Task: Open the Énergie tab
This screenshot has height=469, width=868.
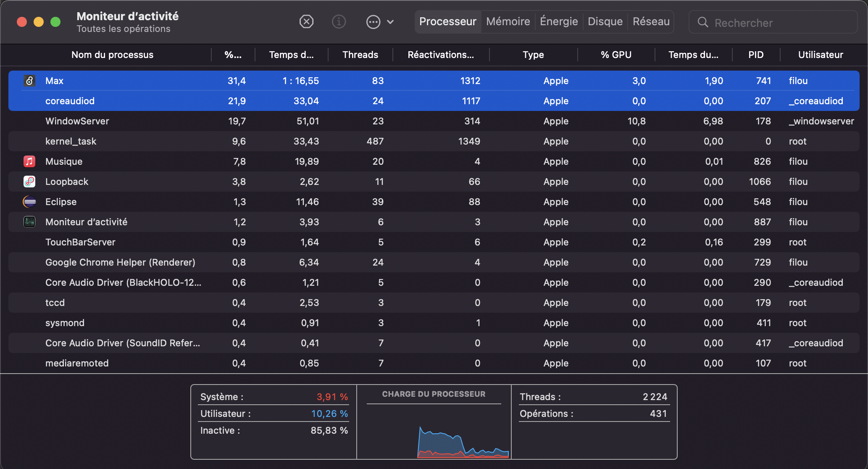Action: (559, 21)
